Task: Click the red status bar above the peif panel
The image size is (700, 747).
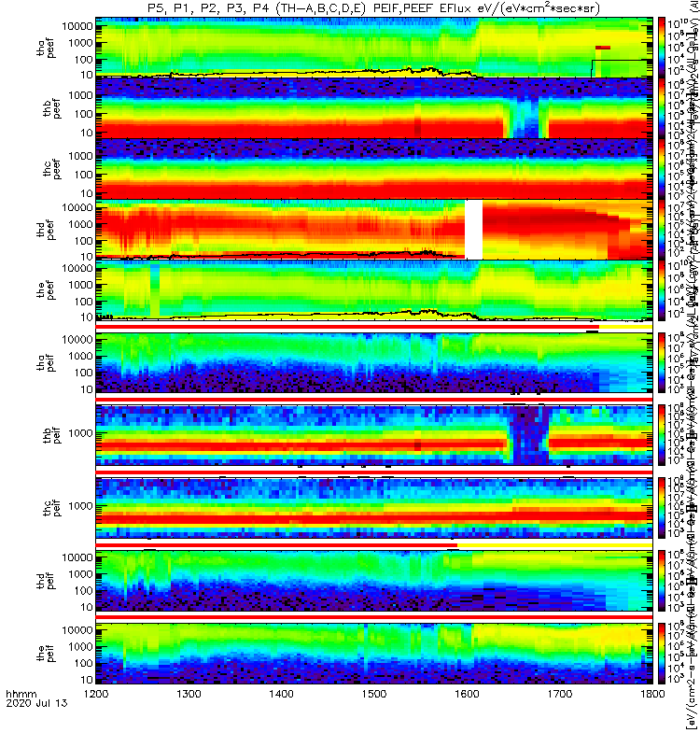Action: pos(374,617)
